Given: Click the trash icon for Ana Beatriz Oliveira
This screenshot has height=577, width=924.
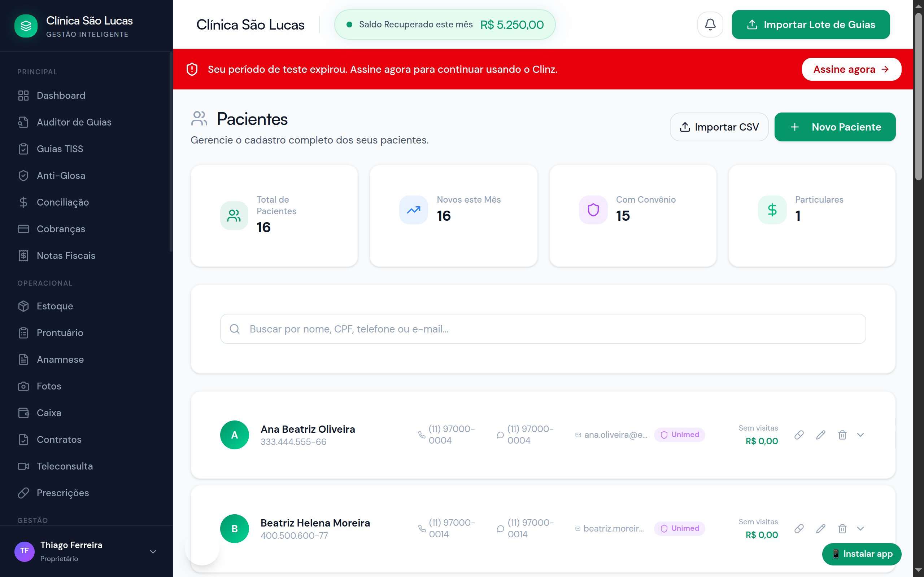Looking at the screenshot, I should 842,435.
